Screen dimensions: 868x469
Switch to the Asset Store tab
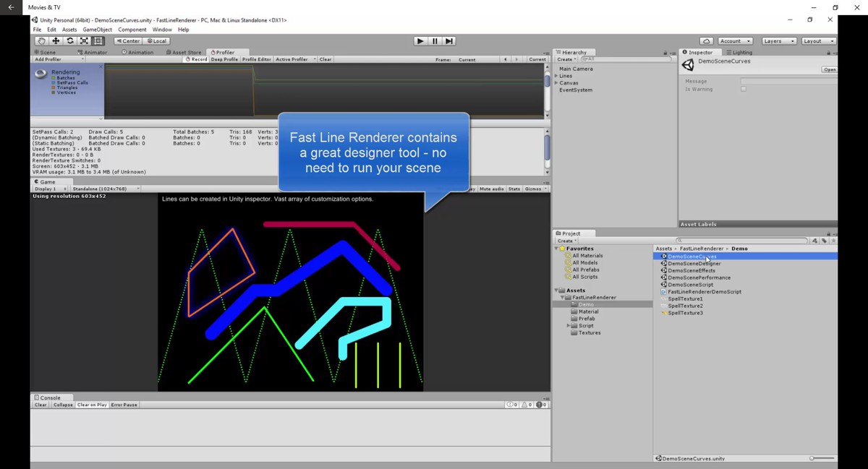pos(184,53)
